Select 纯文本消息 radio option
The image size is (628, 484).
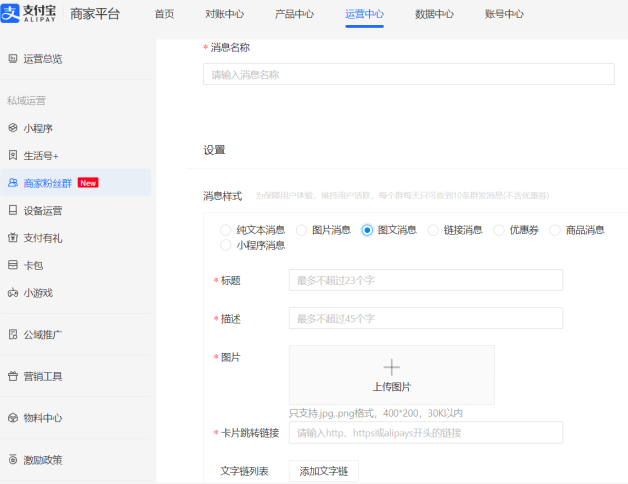tap(227, 230)
